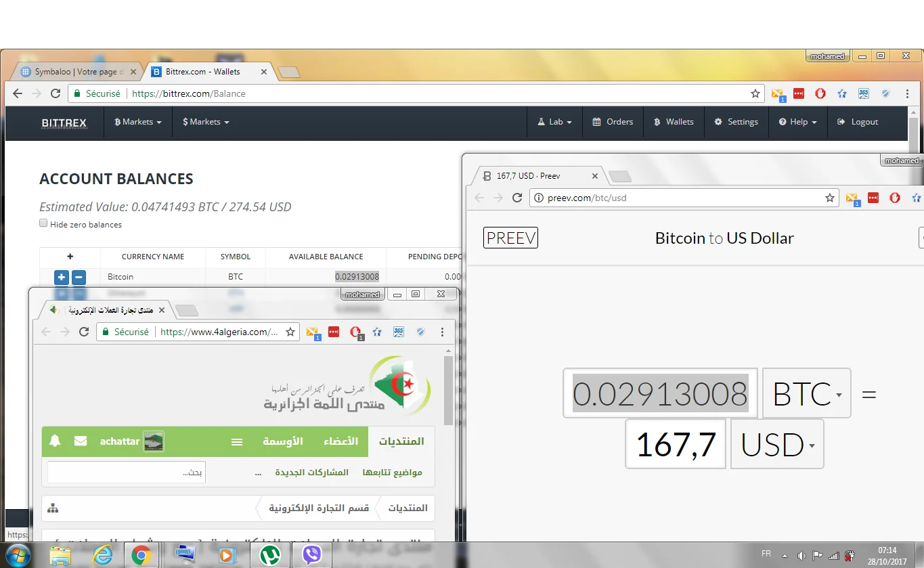Viewport: 924px width, 568px height.
Task: Open Viber from the taskbar
Action: (311, 555)
